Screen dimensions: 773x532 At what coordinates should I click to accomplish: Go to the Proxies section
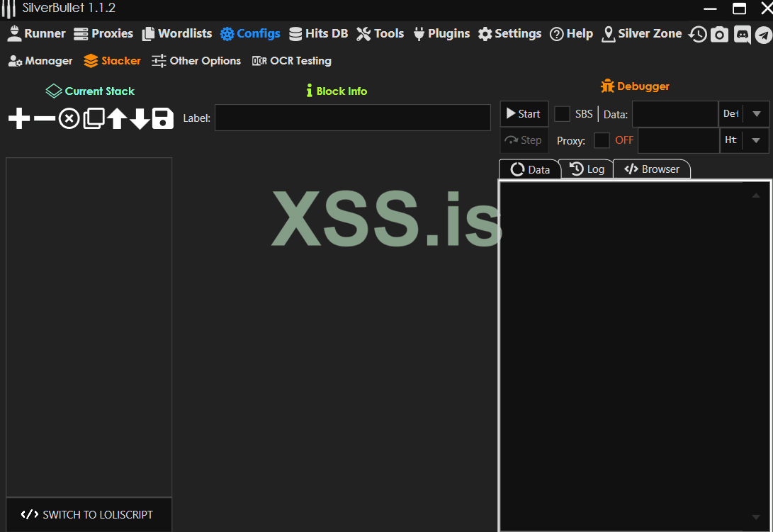click(x=103, y=33)
